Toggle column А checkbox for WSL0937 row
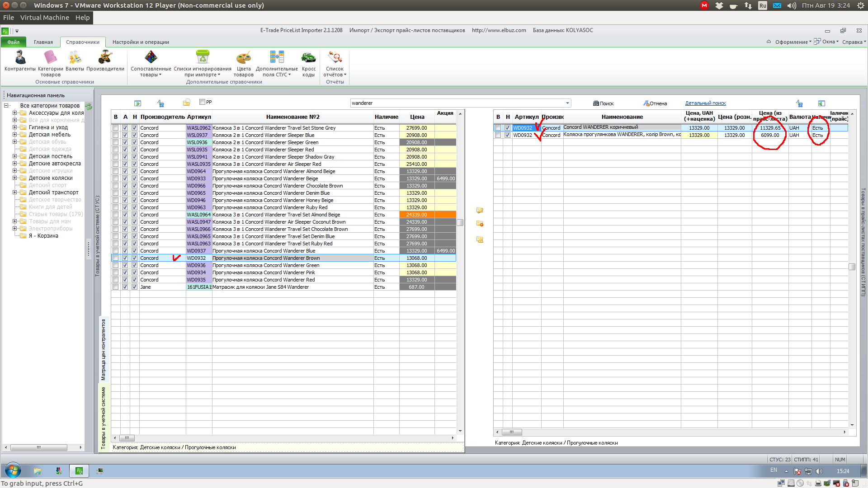The image size is (868, 488). pos(125,135)
